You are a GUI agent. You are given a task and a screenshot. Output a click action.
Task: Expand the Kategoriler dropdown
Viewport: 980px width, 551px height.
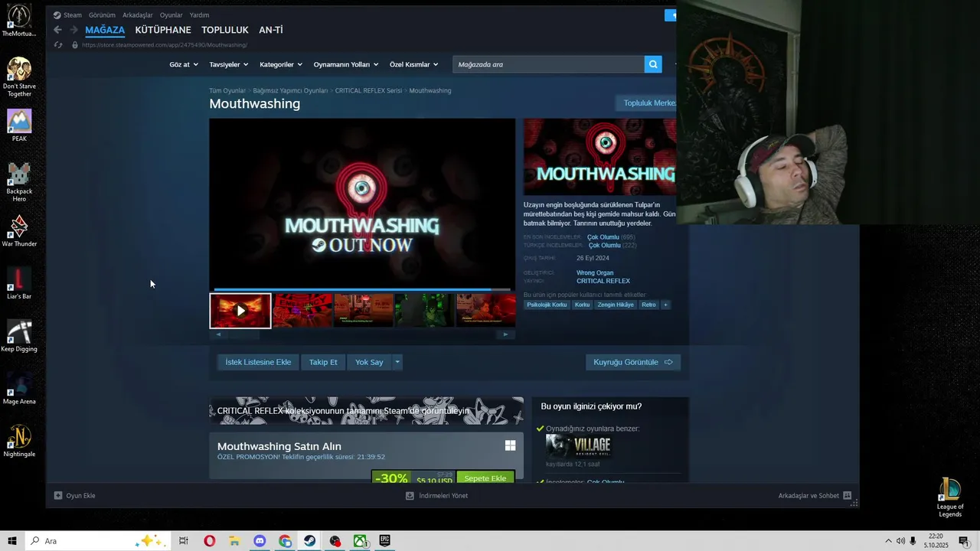point(280,64)
